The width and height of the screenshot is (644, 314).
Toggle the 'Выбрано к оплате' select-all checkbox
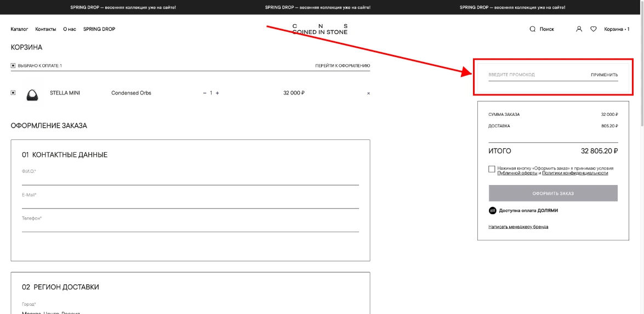pyautogui.click(x=13, y=65)
